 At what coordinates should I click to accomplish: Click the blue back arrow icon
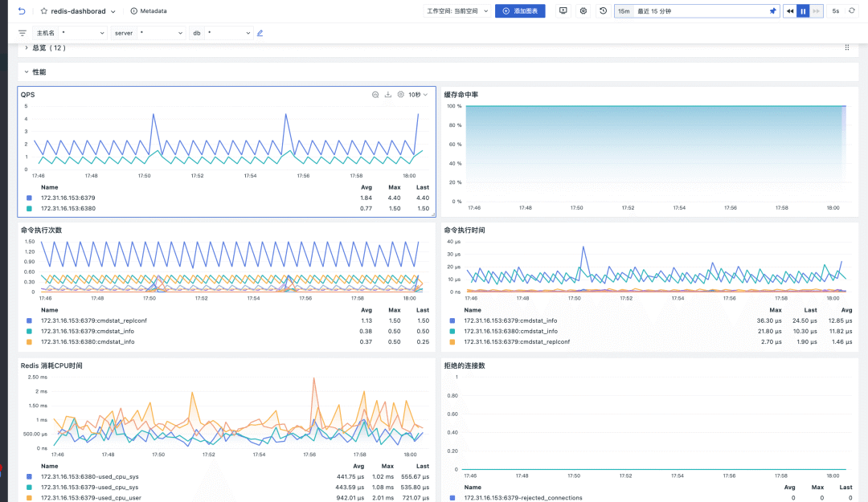(22, 11)
